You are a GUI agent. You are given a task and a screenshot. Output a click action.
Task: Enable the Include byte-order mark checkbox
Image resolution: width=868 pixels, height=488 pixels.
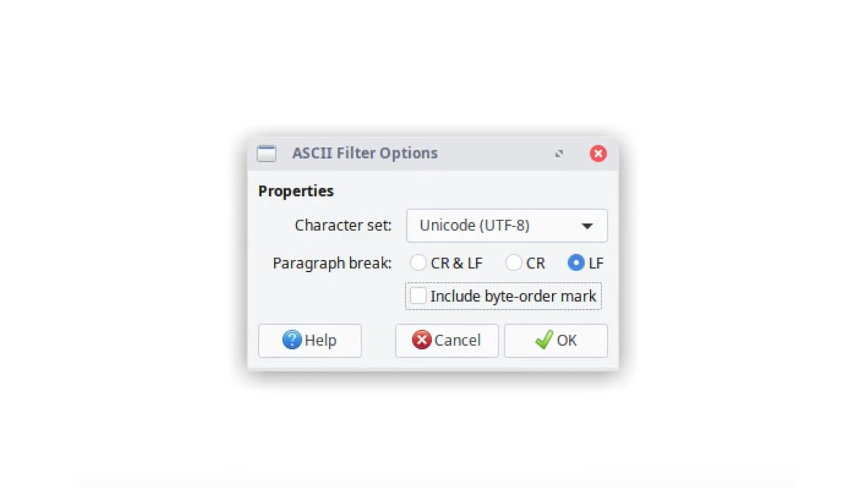[x=418, y=296]
